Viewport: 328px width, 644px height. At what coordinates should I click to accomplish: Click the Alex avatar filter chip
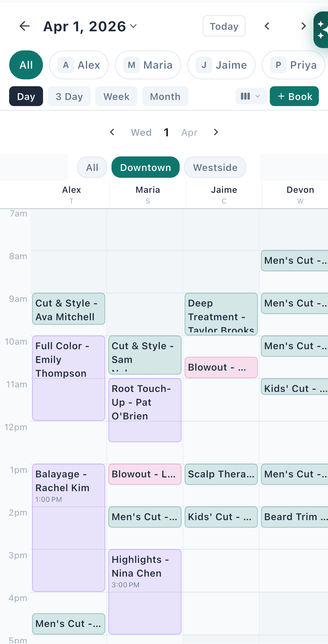(79, 65)
